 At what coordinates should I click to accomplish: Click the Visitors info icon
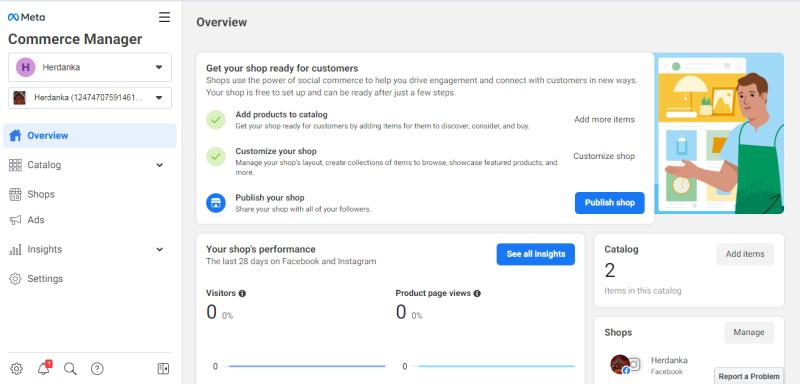(x=242, y=293)
